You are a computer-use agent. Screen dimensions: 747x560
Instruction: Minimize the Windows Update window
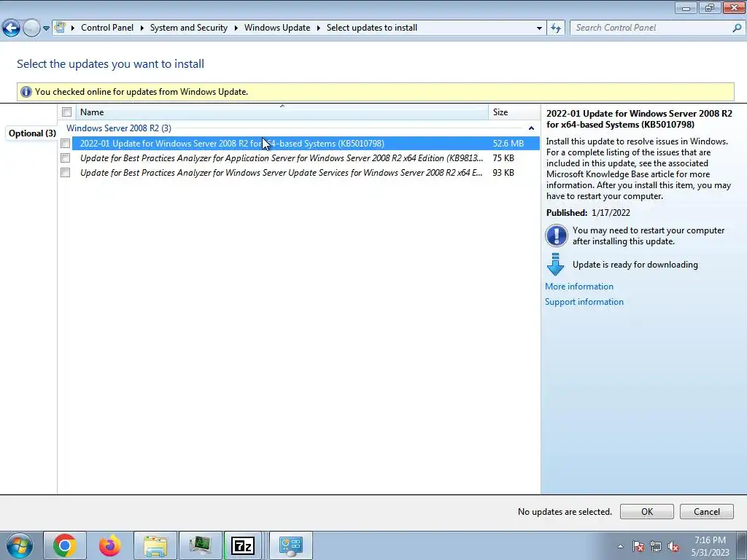(686, 8)
